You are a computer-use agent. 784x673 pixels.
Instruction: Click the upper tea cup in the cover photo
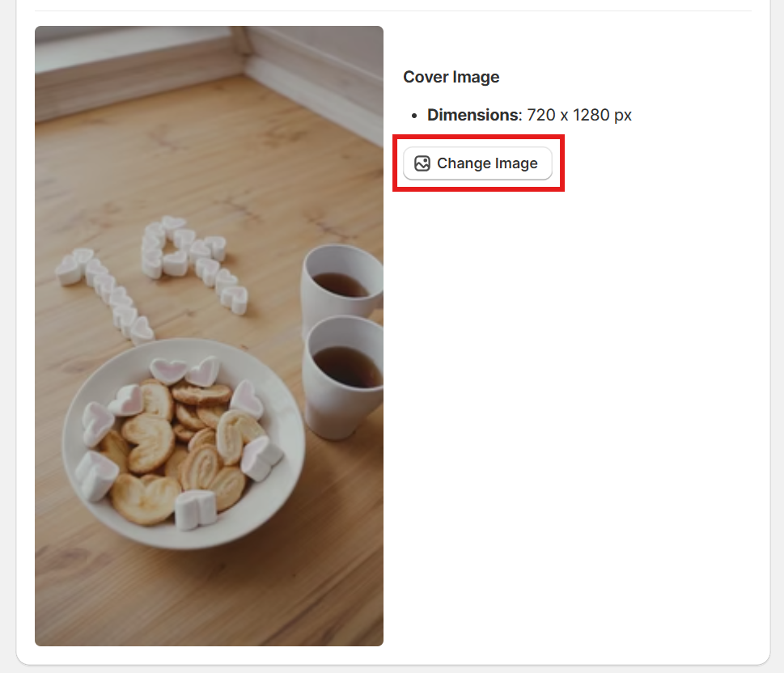click(342, 285)
